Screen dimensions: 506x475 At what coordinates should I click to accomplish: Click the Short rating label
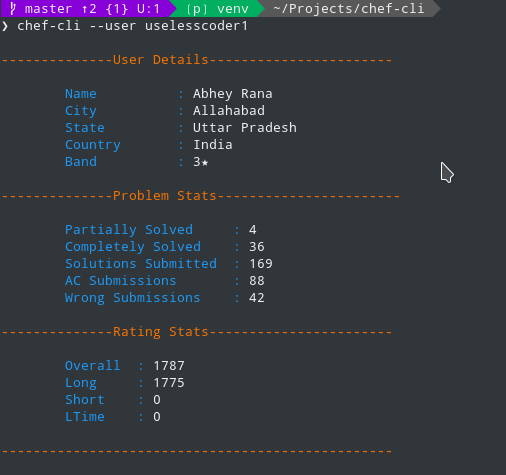[85, 400]
